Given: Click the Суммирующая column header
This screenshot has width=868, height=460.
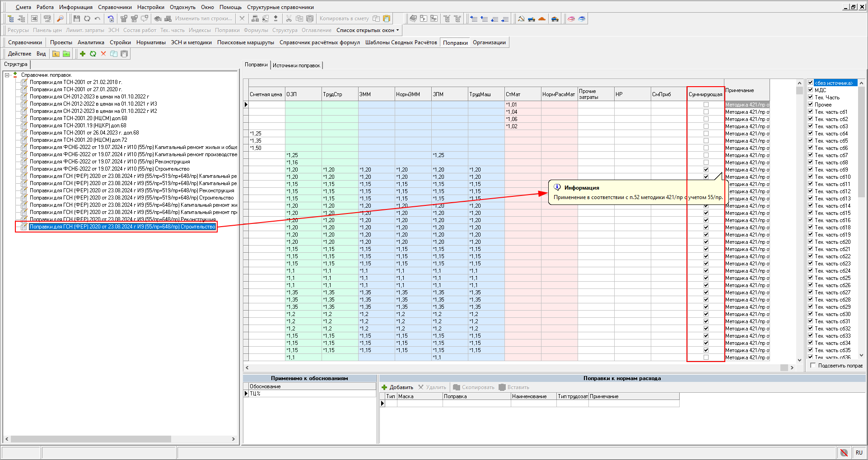Looking at the screenshot, I should pos(705,94).
